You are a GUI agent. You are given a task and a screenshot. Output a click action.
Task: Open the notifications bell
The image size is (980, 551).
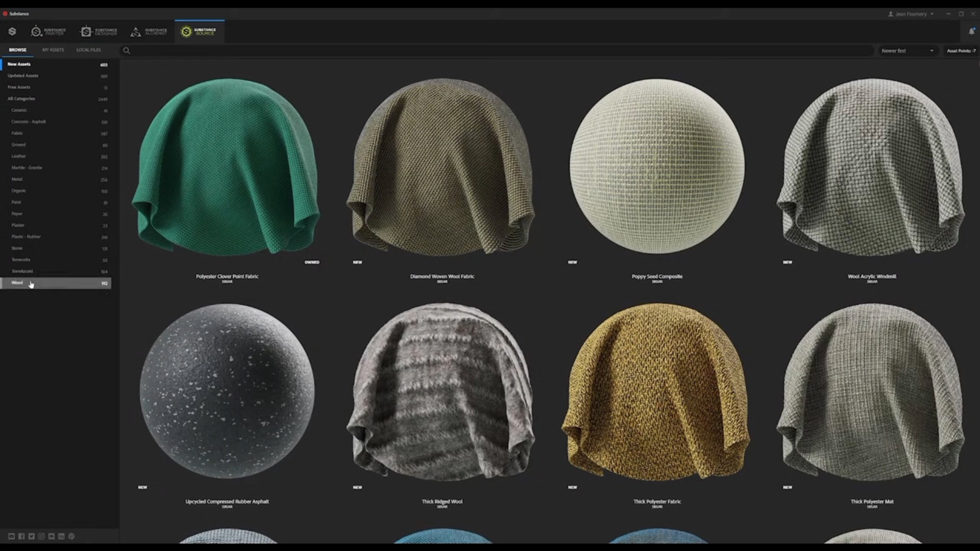(971, 32)
